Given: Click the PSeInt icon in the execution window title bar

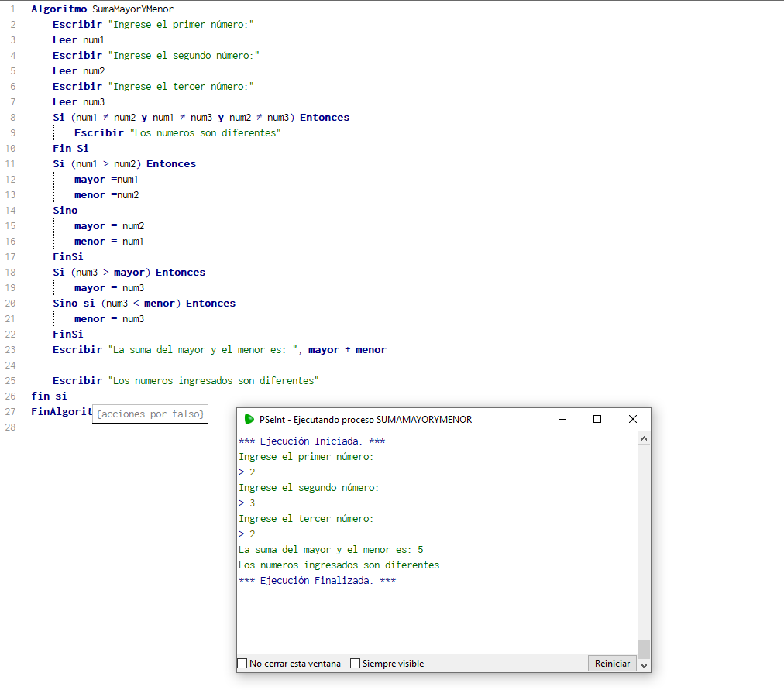Looking at the screenshot, I should pyautogui.click(x=249, y=419).
